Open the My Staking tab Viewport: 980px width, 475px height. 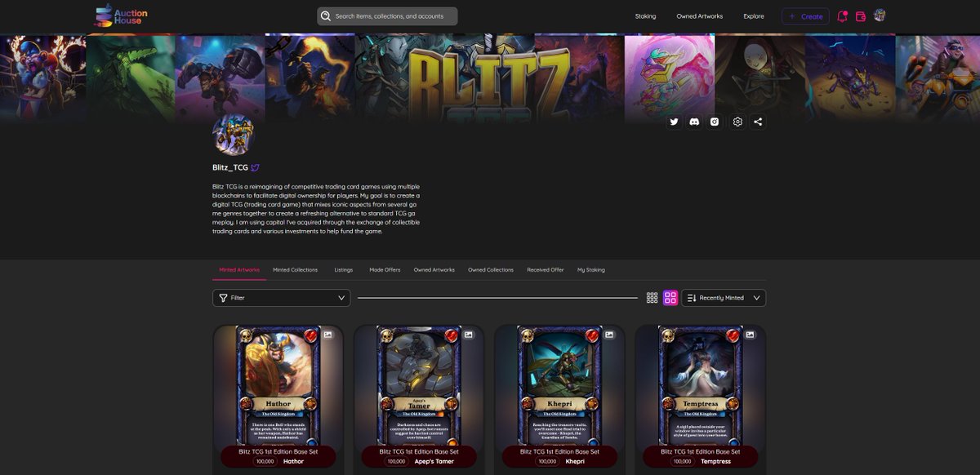(x=591, y=269)
